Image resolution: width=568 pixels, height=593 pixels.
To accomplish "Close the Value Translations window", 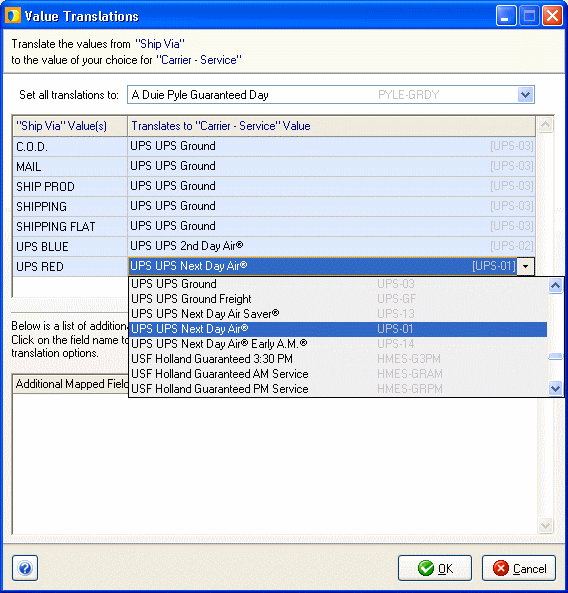I will point(552,16).
